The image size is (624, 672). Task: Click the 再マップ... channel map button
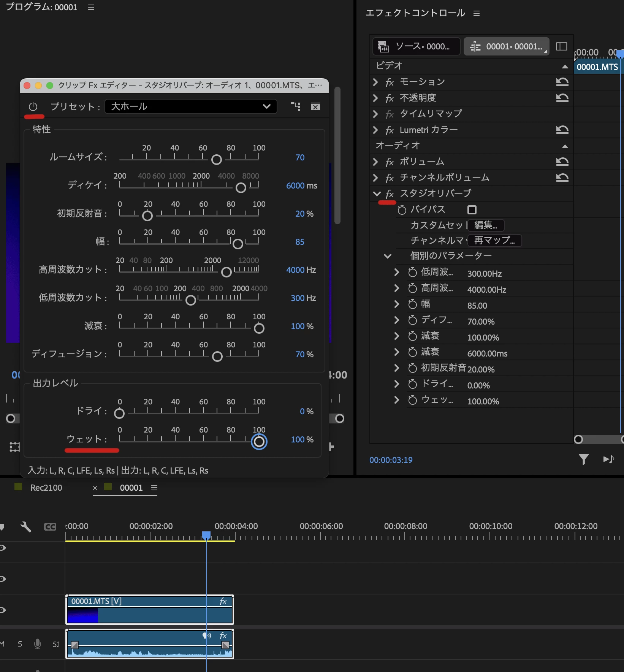click(495, 240)
